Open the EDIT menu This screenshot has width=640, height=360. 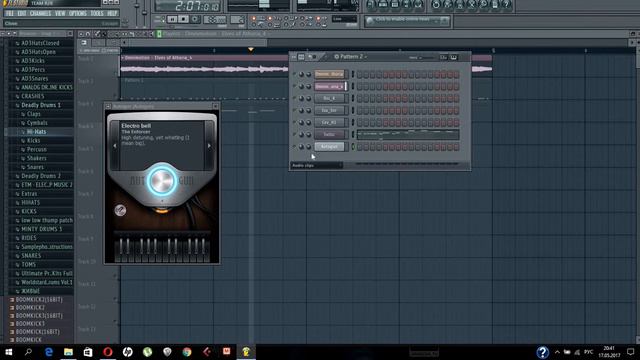[22, 13]
